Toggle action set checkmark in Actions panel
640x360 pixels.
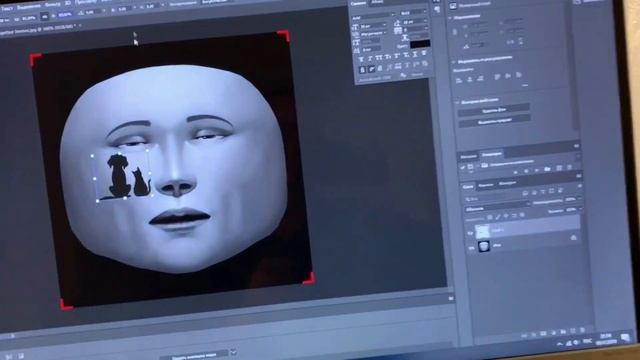pyautogui.click(x=462, y=167)
